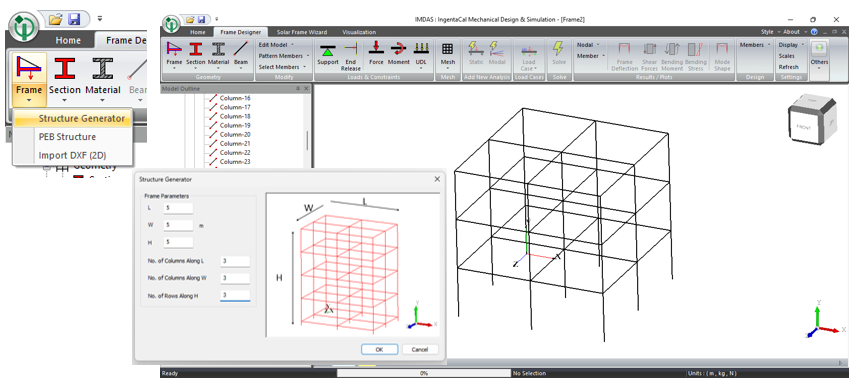The width and height of the screenshot is (861, 389).
Task: Close the Structure Generator dialog
Action: (x=437, y=179)
